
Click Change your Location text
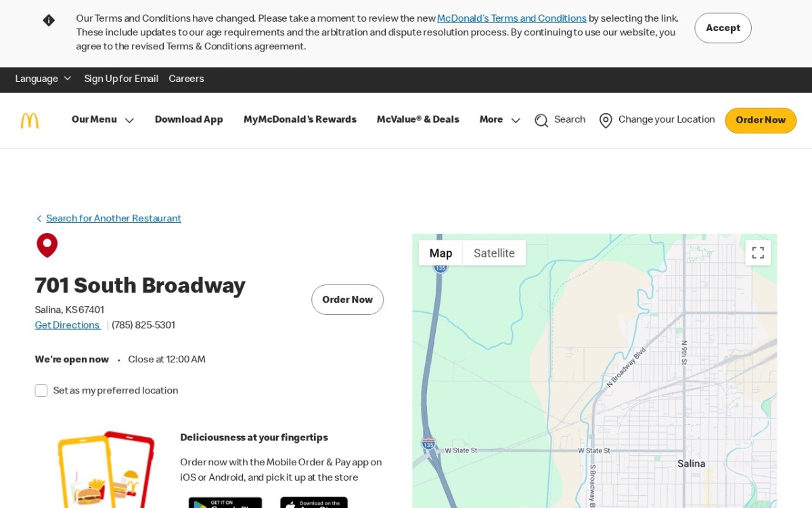coord(667,120)
